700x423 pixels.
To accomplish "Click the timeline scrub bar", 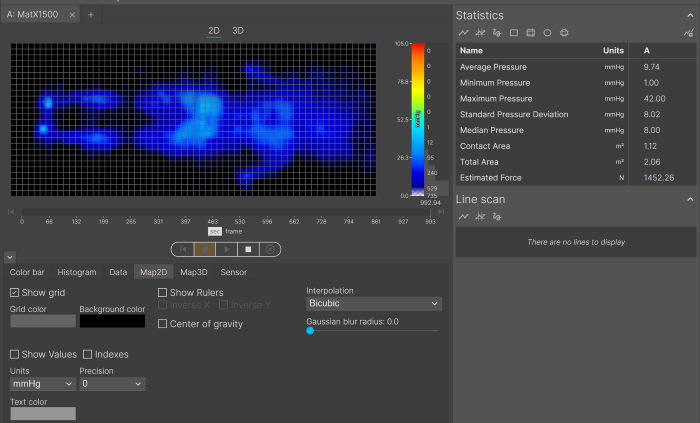I will click(226, 212).
